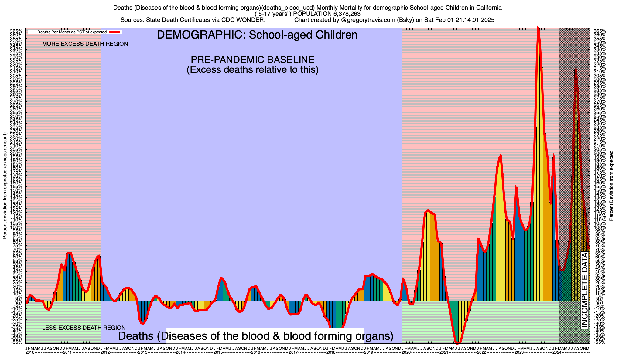
Task: Click the lowest red trough in 2021
Action: (459, 343)
